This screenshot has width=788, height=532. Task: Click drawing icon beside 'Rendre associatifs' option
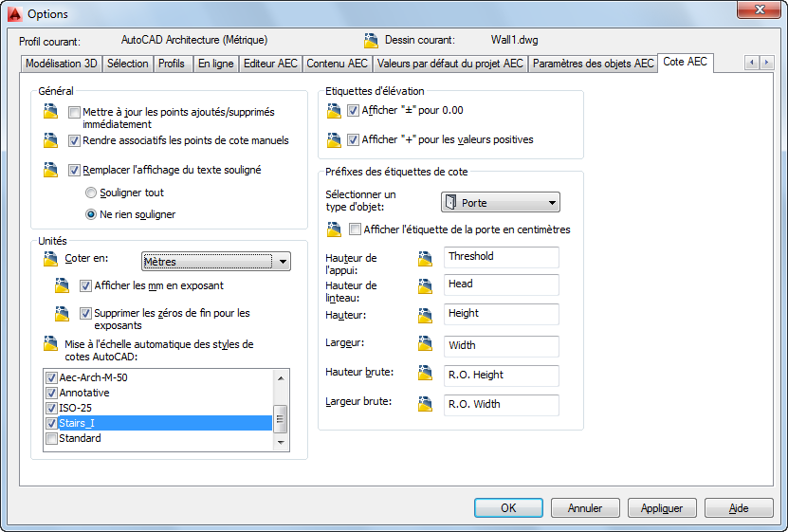[x=50, y=140]
